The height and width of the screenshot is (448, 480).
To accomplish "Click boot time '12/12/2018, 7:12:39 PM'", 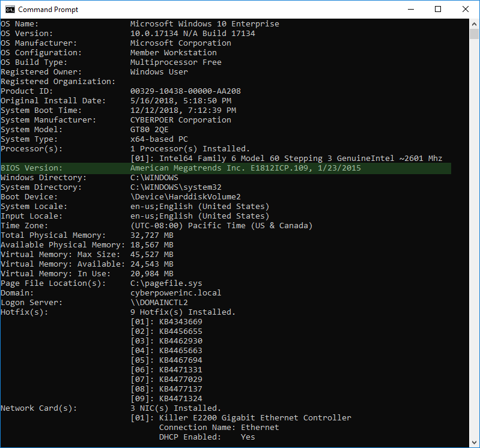I will (x=183, y=110).
